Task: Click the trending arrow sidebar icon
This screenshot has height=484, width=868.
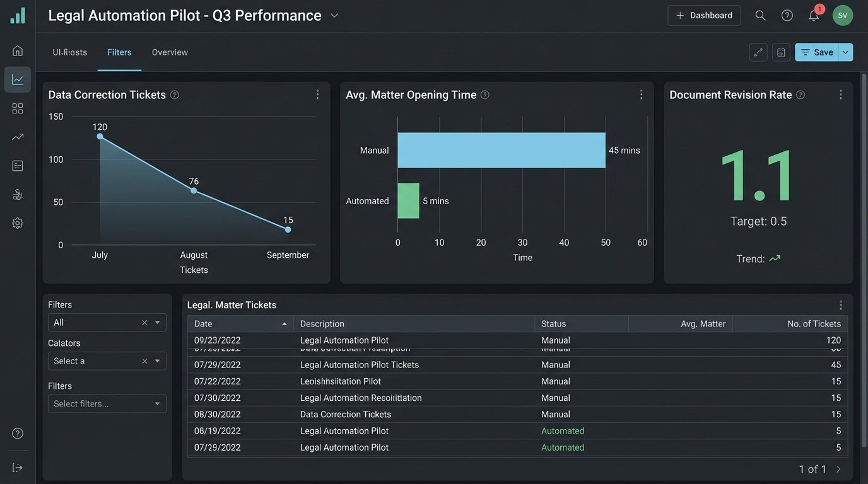Action: click(16, 136)
